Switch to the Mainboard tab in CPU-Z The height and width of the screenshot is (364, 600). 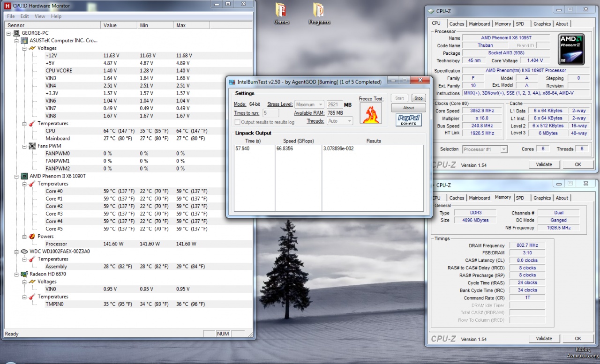pyautogui.click(x=479, y=24)
